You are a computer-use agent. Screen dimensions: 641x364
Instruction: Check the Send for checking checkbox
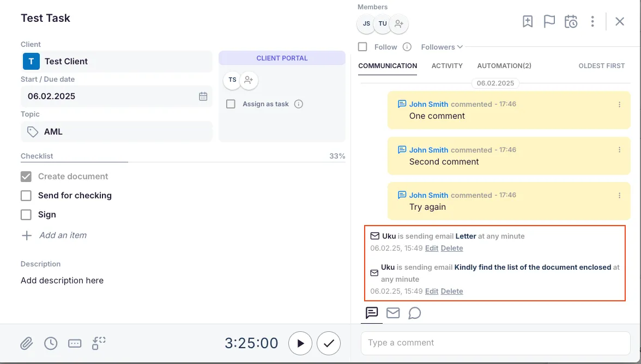point(26,196)
